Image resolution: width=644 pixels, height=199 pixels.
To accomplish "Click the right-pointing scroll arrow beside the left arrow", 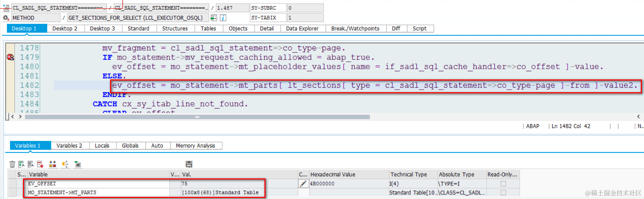I will point(20,117).
